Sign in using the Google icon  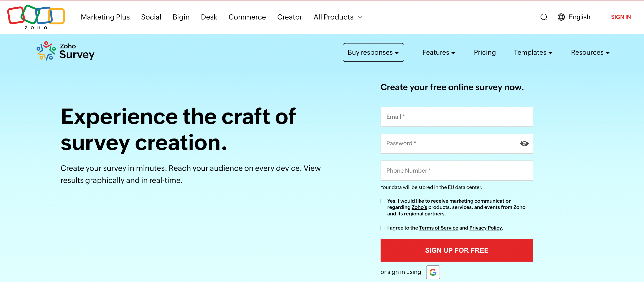[x=433, y=272]
